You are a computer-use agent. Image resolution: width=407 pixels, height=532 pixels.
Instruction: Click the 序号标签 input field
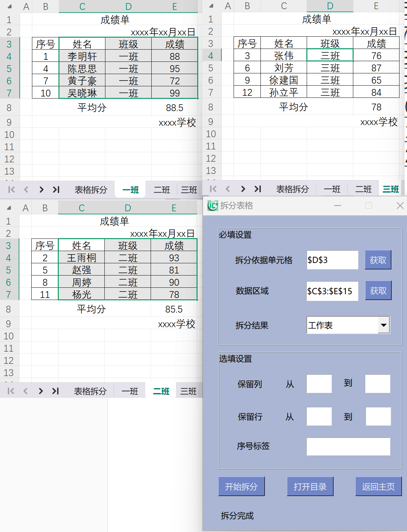(x=348, y=447)
